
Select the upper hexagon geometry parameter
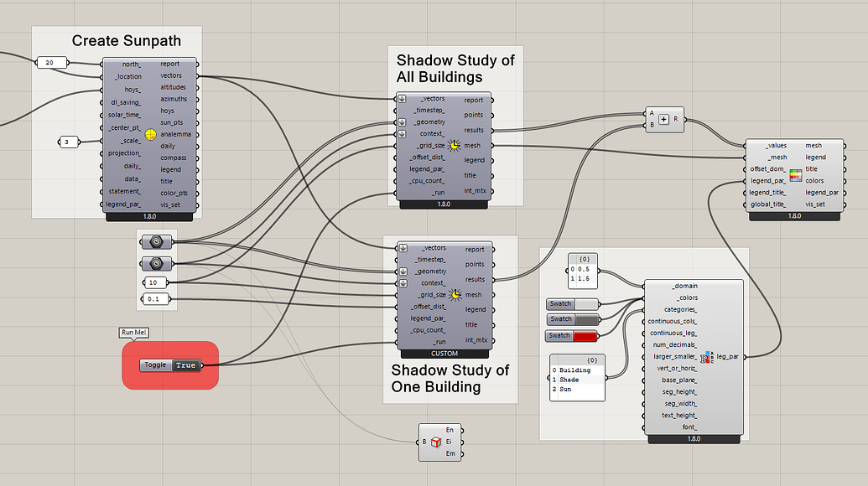[156, 241]
